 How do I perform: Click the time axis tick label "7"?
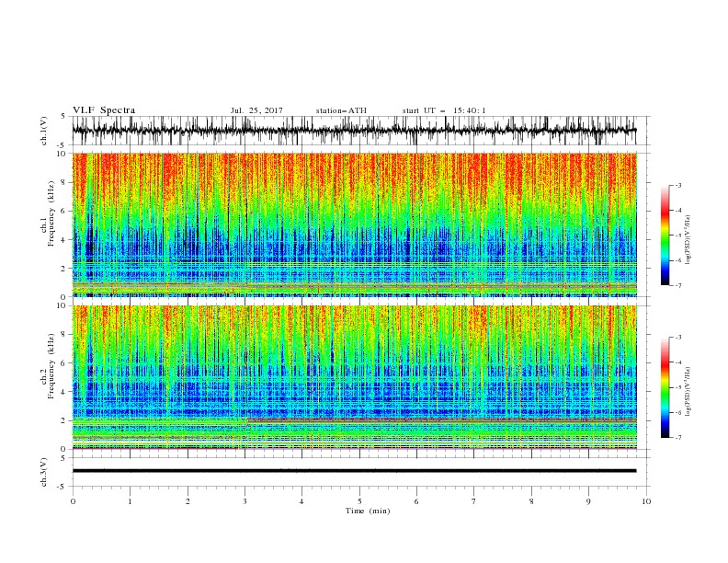coord(474,501)
